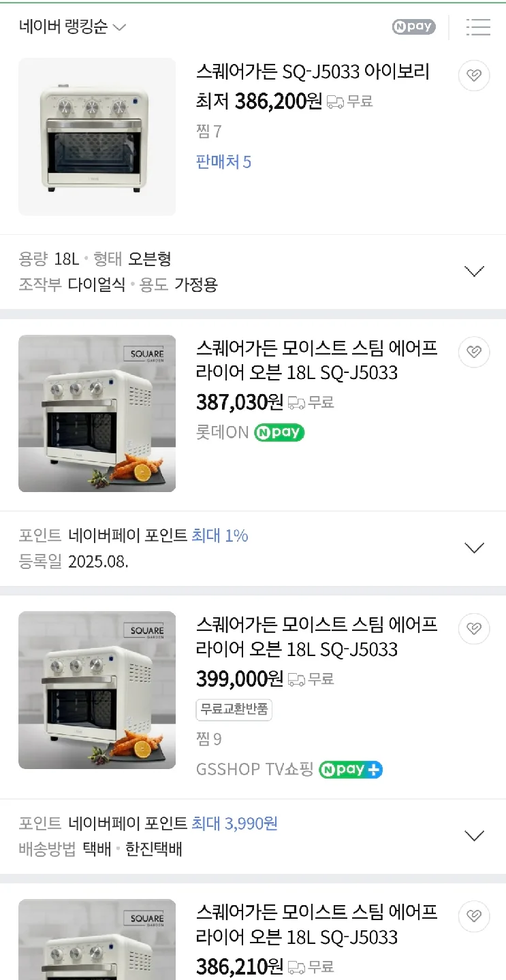This screenshot has height=980, width=506.
Task: Open the 롯데ON listing product image
Action: point(97,413)
